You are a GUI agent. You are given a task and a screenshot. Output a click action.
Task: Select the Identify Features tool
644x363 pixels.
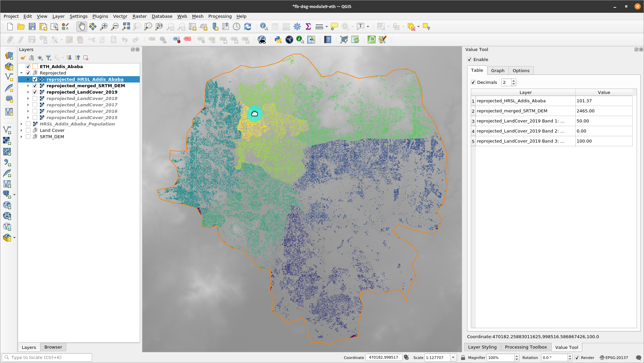[x=264, y=27]
